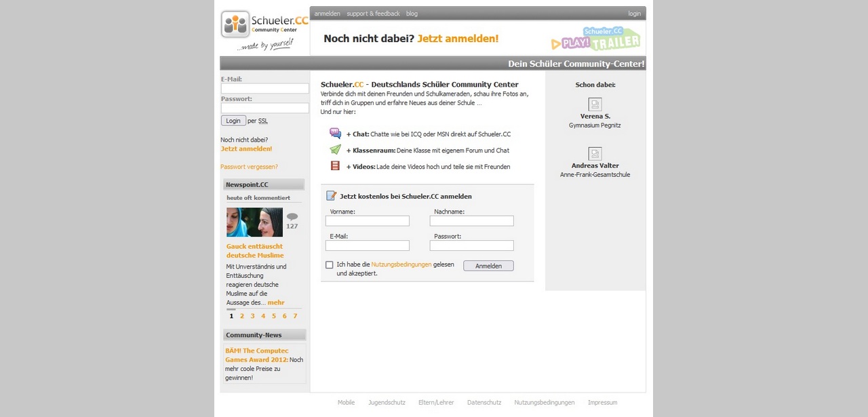This screenshot has height=417, width=868.
Task: Open the Datenschutz footer link
Action: (484, 403)
